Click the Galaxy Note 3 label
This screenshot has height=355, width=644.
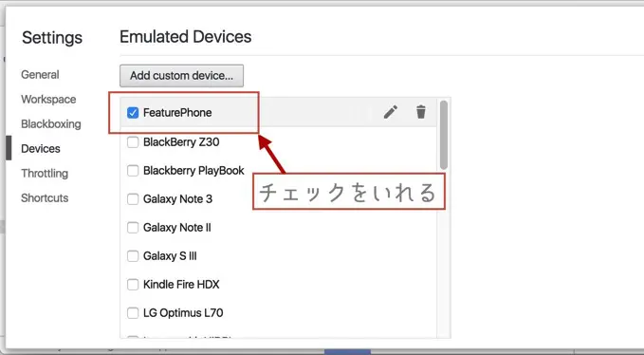pyautogui.click(x=178, y=199)
